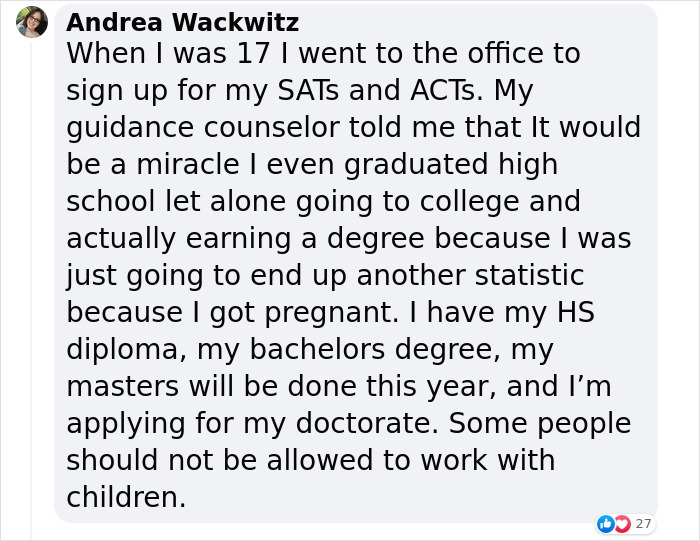
Task: Click the blue thumbs-up Like reaction icon
Action: tap(605, 524)
